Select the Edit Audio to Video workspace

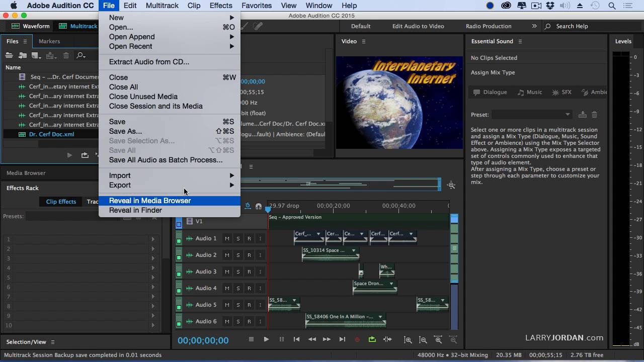418,26
